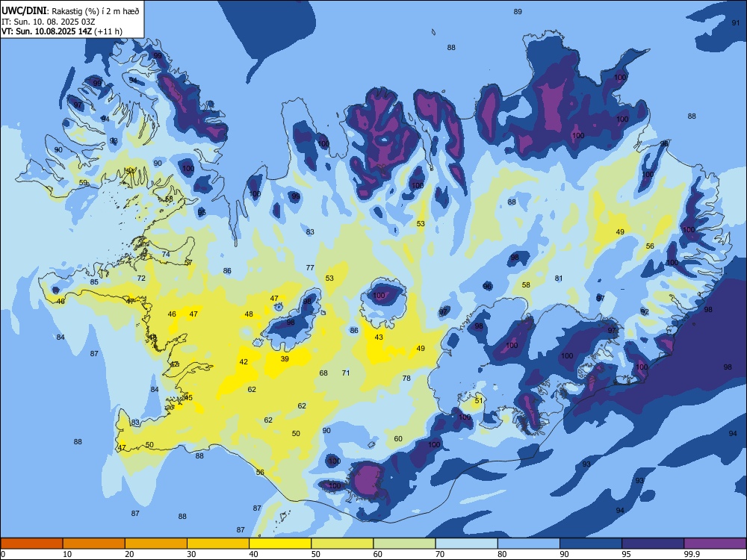Click the humidity value '43' on the map

(x=379, y=337)
